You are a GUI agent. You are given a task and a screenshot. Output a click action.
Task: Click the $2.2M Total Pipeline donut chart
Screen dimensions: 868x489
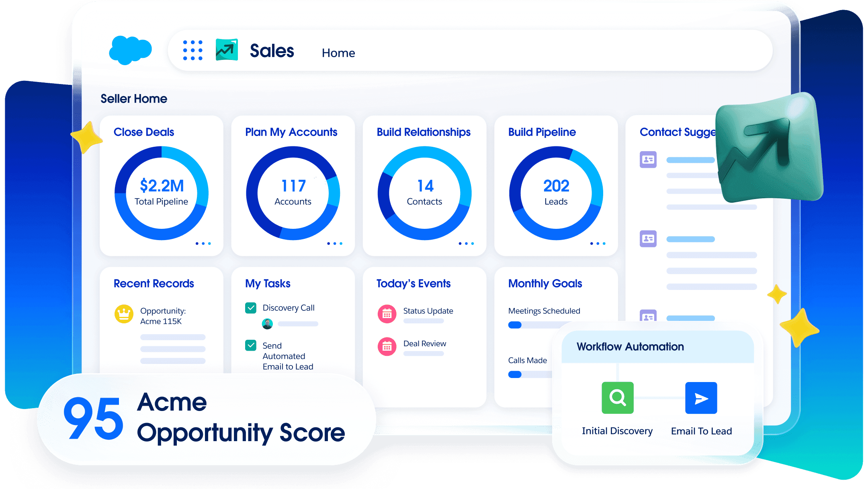coord(162,193)
